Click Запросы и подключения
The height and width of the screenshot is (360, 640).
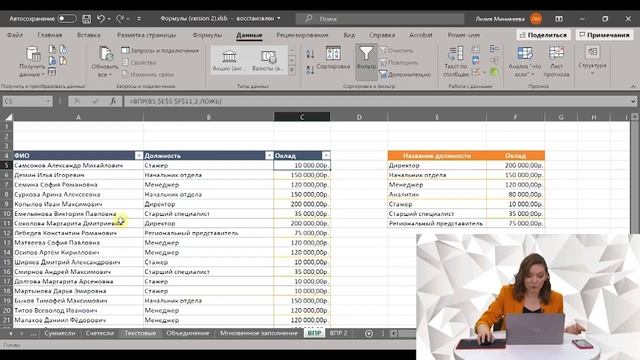pos(160,51)
